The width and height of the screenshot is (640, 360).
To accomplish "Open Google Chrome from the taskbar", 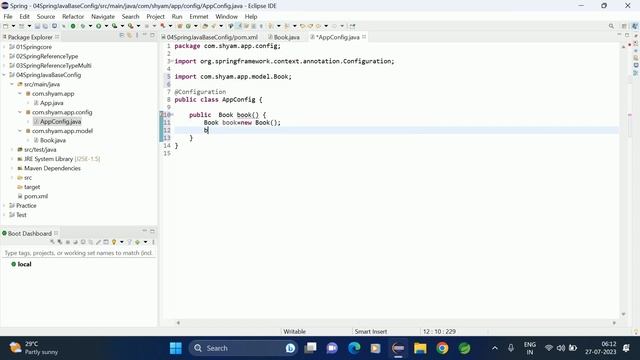I will (x=442, y=348).
